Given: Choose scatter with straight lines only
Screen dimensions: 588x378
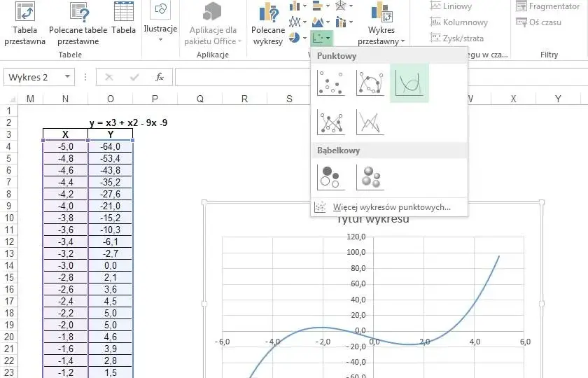Looking at the screenshot, I should point(370,122).
